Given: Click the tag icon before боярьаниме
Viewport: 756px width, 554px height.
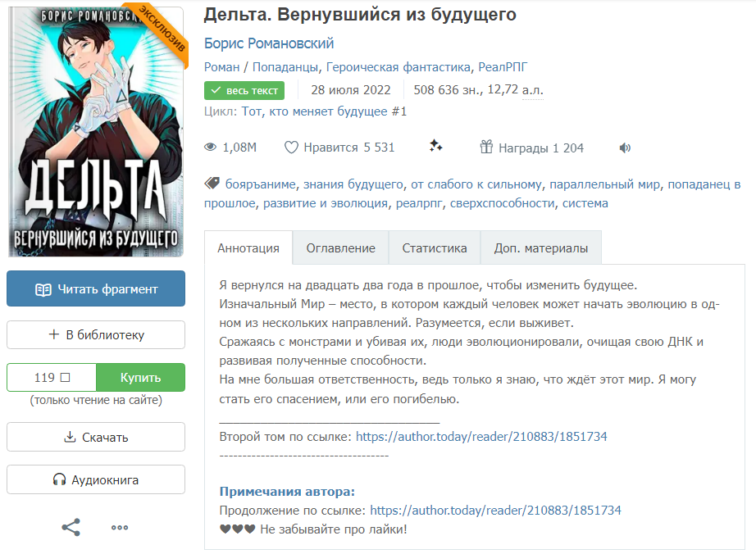Looking at the screenshot, I should (x=212, y=183).
